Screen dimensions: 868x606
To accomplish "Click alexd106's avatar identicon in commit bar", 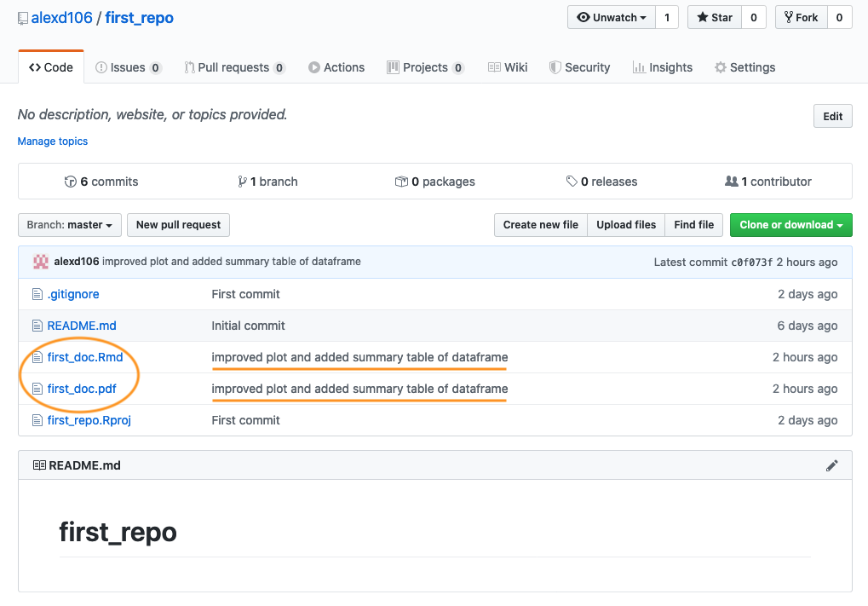I will point(41,262).
